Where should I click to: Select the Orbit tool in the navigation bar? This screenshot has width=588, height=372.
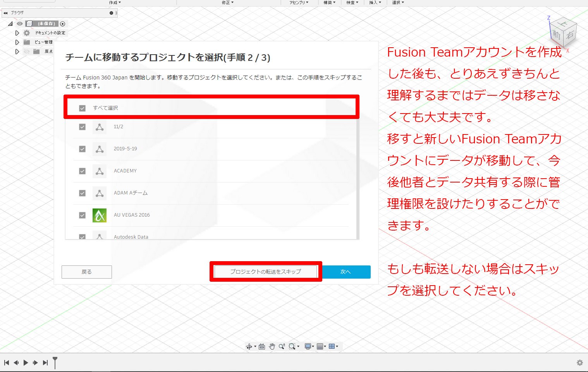250,346
